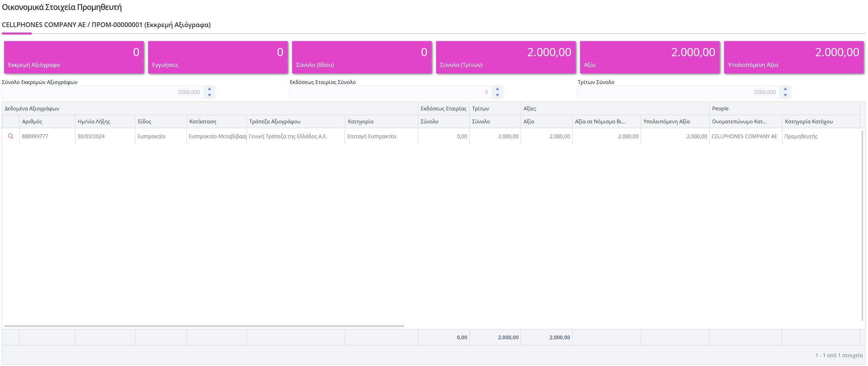Sort by Κατηγορία column header

382,122
